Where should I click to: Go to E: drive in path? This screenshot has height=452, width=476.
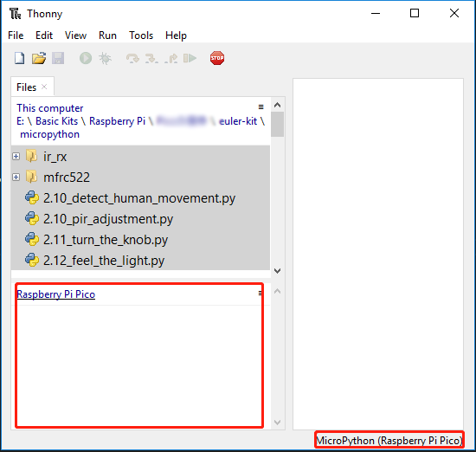pyautogui.click(x=21, y=121)
